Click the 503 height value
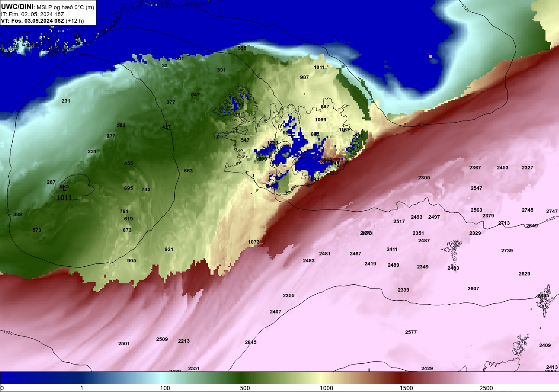The height and width of the screenshot is (392, 559). tap(121, 125)
